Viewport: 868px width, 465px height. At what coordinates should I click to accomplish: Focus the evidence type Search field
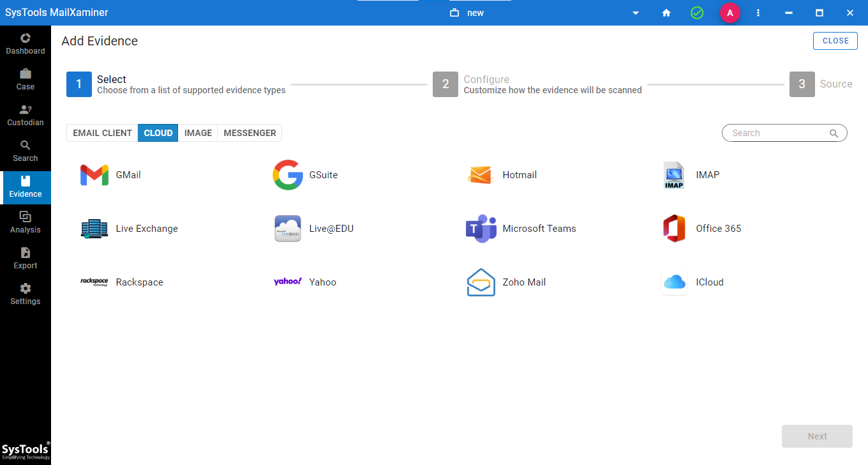(x=784, y=133)
